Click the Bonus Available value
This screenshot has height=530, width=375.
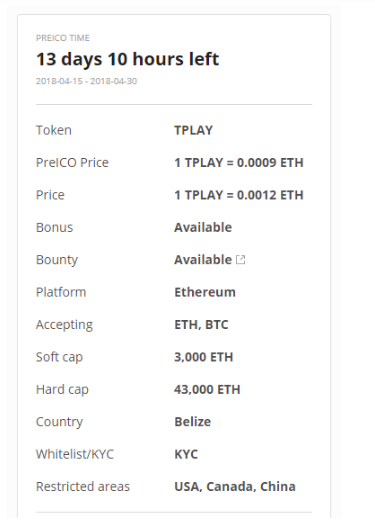coord(203,227)
